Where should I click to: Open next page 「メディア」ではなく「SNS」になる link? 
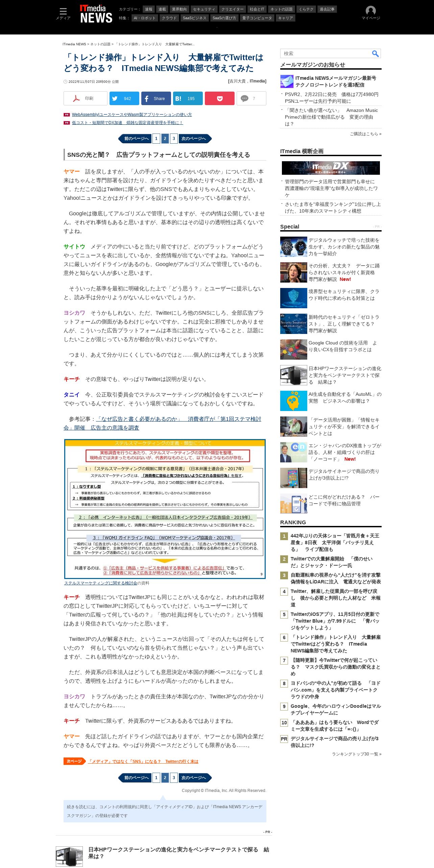[143, 762]
